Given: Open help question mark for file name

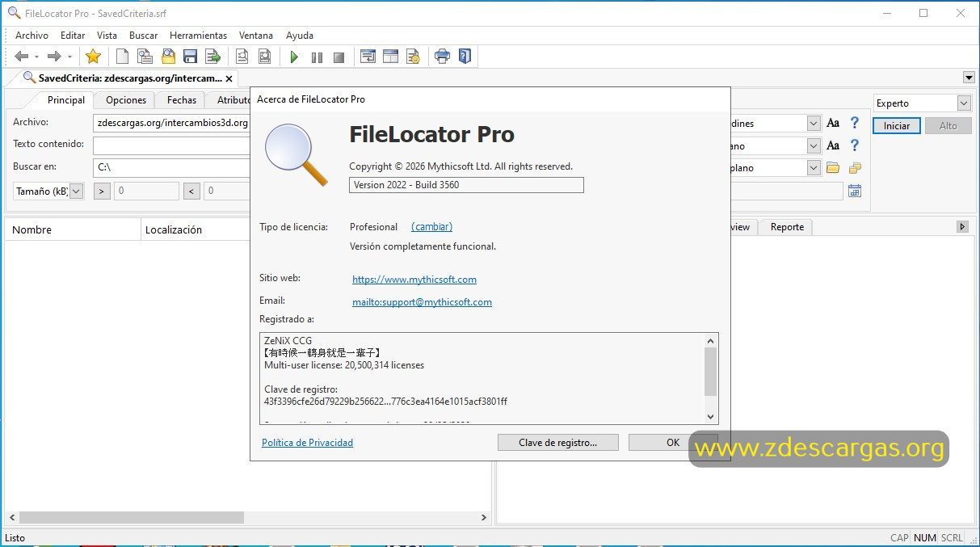Looking at the screenshot, I should [x=855, y=123].
